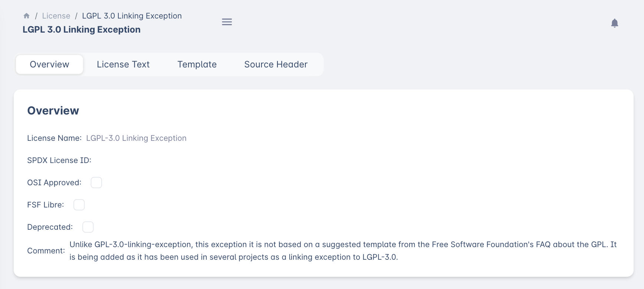This screenshot has width=644, height=289.
Task: Click the LGPL 3.0 Linking Exception breadcrumb
Action: click(132, 16)
